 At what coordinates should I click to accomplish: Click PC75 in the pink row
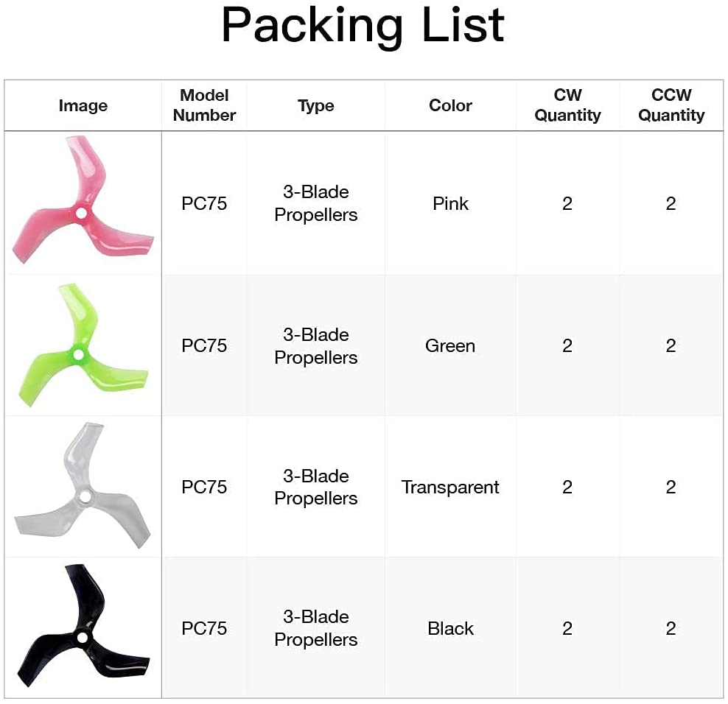coord(204,203)
